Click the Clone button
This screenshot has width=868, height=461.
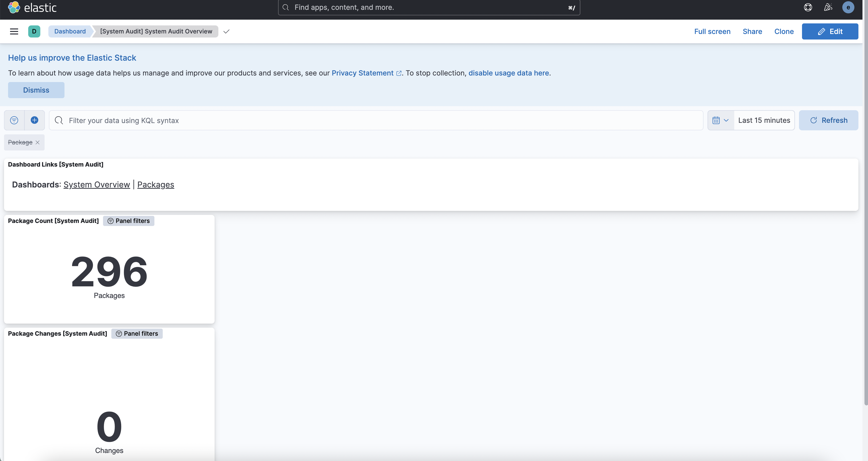784,31
